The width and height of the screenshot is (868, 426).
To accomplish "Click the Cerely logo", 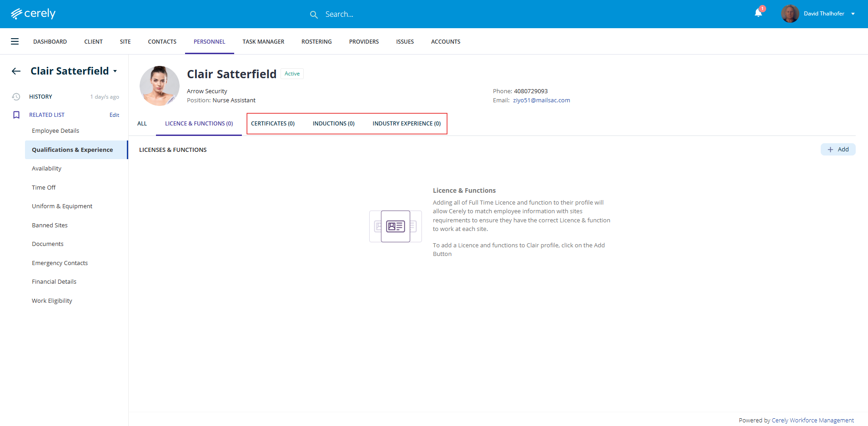I will [33, 14].
